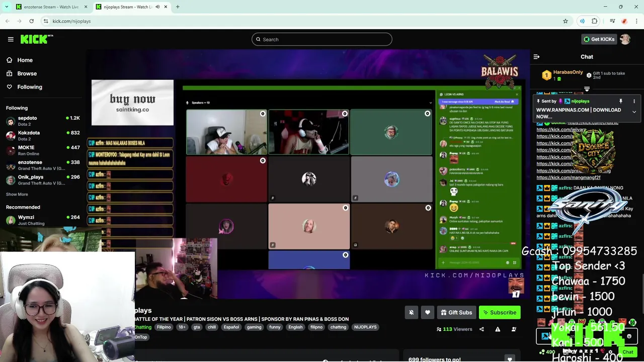Reload the page

click(x=31, y=21)
